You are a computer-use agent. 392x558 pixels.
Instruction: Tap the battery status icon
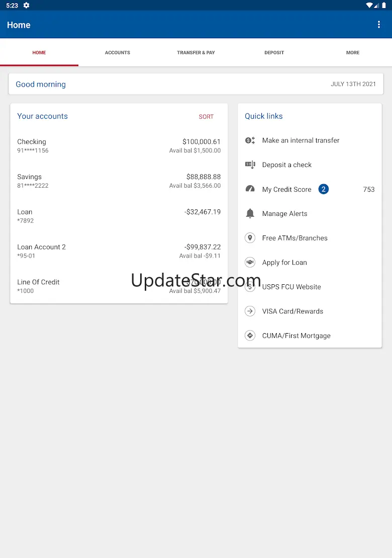(x=384, y=6)
